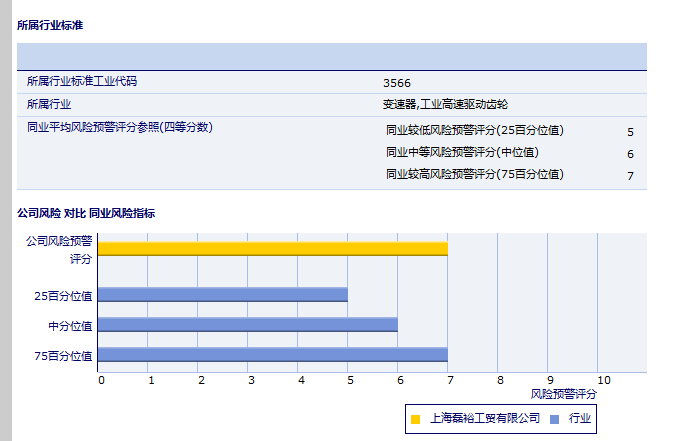Click 同业较低风险预警评分(25百分位值) row label
The width and height of the screenshot is (677, 441).
tap(475, 130)
